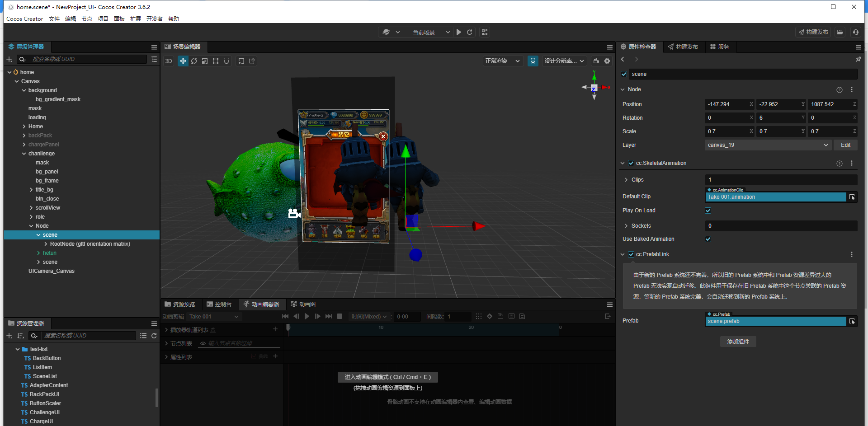Click the Position X input field
This screenshot has height=426, width=868.
(726, 104)
